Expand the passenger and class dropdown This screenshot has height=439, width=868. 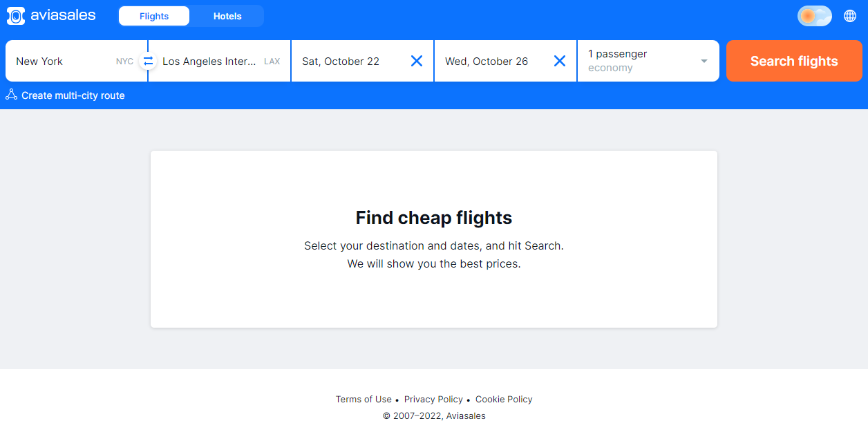click(704, 61)
